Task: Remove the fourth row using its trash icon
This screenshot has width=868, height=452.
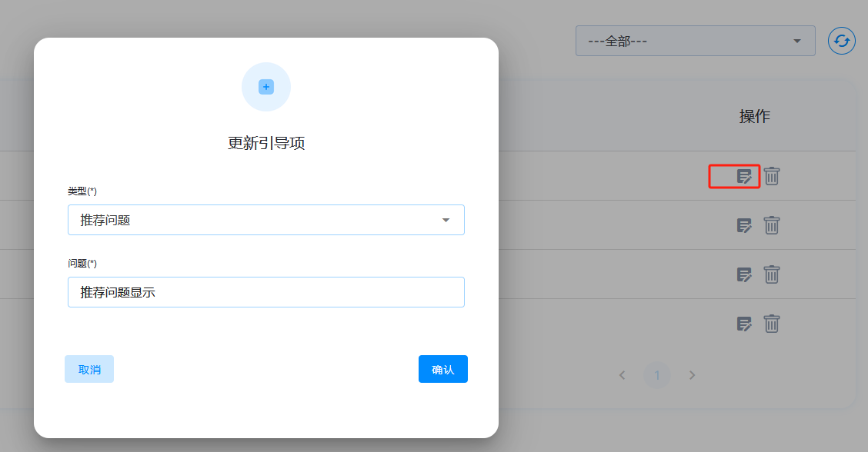Action: pyautogui.click(x=772, y=324)
